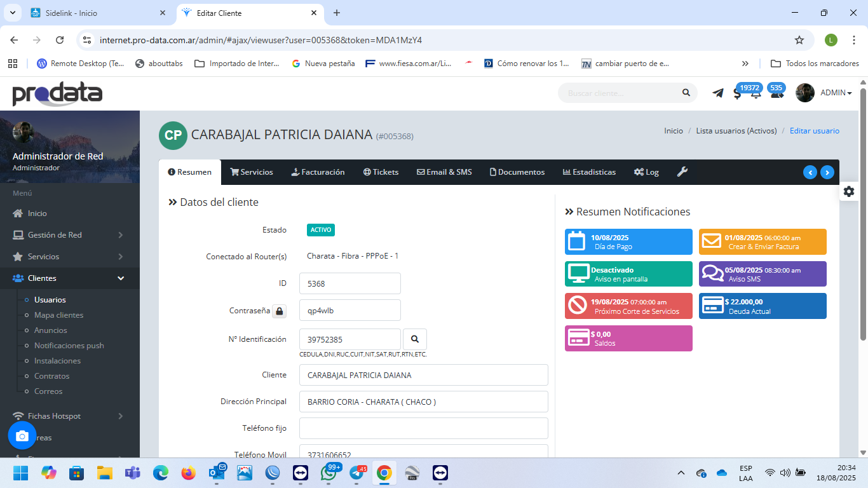Click the Dirección Principal input field
This screenshot has width=868, height=488.
pos(423,402)
